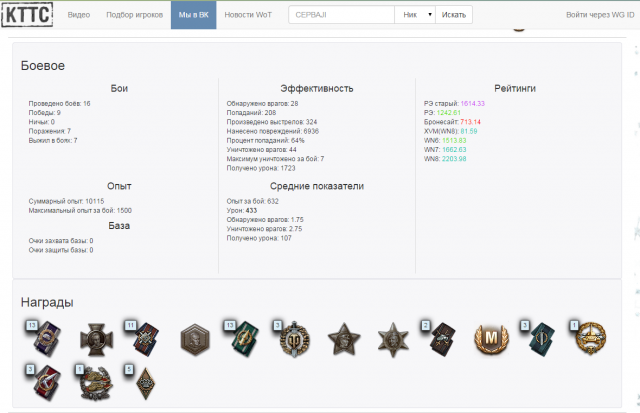
Task: Click the iron cross medal award
Action: click(94, 339)
